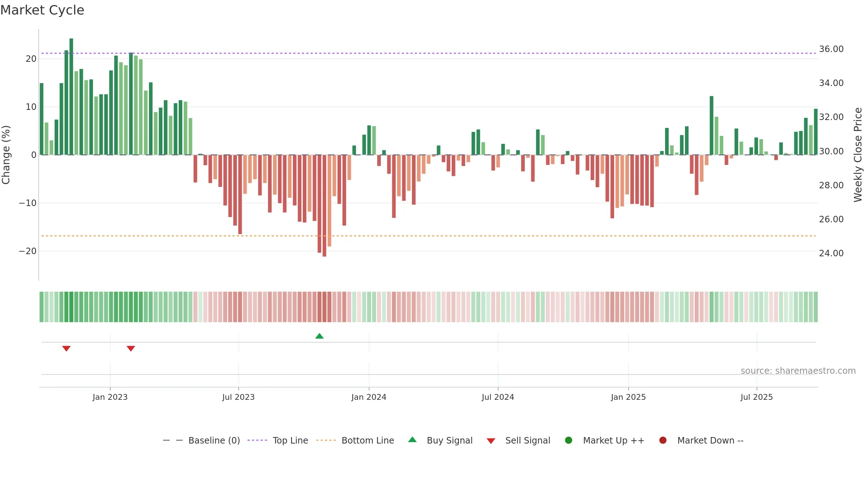This screenshot has height=488, width=868.
Task: Click the first red sell signal marker
Action: tap(66, 348)
